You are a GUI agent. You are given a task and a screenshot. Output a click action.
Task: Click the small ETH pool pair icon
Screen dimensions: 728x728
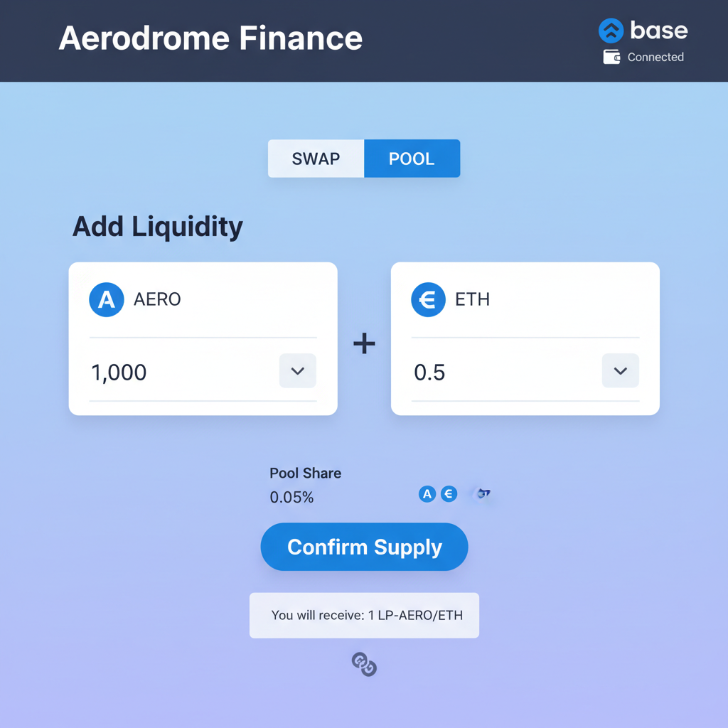[449, 493]
